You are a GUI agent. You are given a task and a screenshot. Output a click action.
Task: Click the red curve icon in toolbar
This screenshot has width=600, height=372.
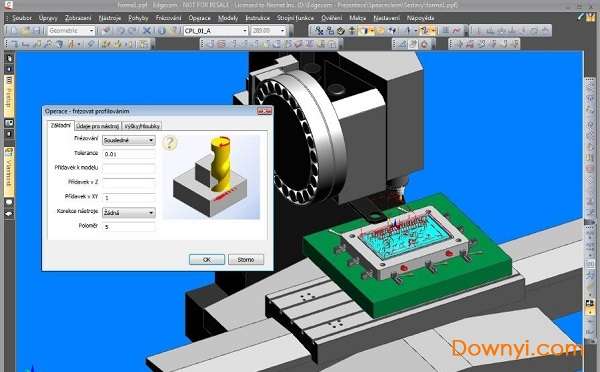point(457,31)
